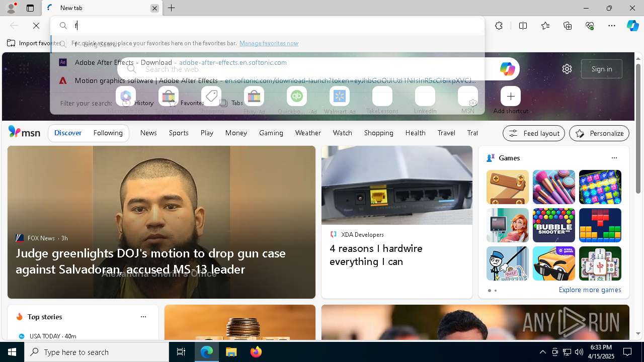Viewport: 644px width, 362px height.
Task: Click scrollbar down arrow
Action: point(638,333)
